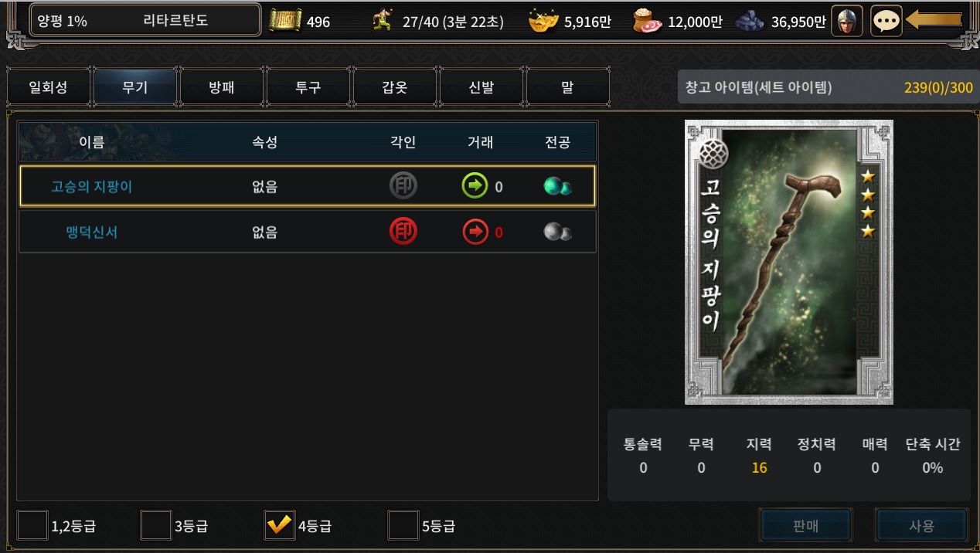The image size is (980, 553).
Task: Click the 고승의 지팡이 item card image
Action: [x=789, y=262]
